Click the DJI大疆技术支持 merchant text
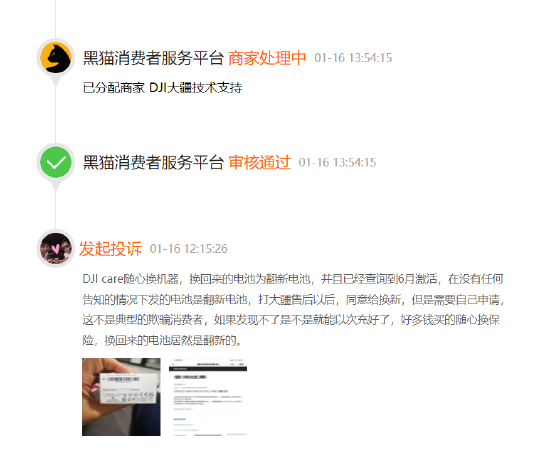Image resolution: width=550 pixels, height=470 pixels. (x=196, y=87)
